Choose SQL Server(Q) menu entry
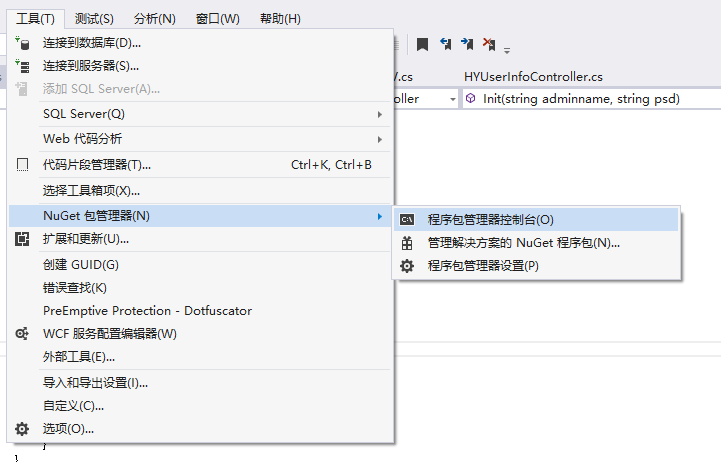 (x=200, y=114)
